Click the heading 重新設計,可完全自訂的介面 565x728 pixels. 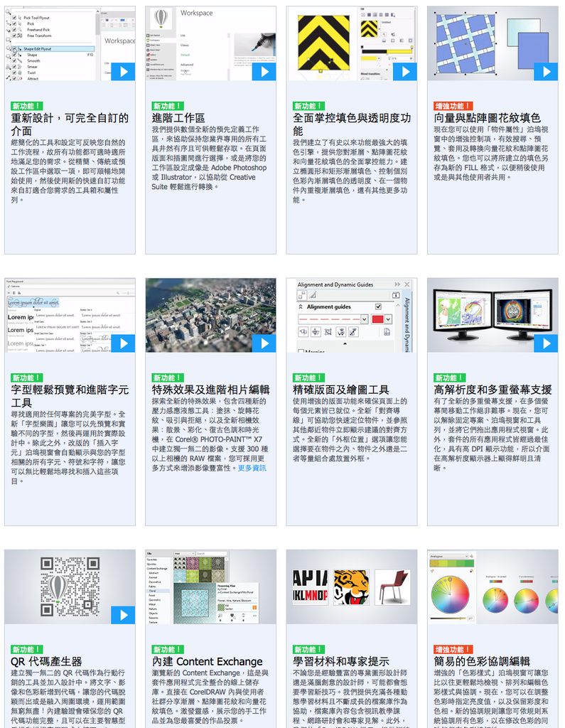(x=70, y=124)
